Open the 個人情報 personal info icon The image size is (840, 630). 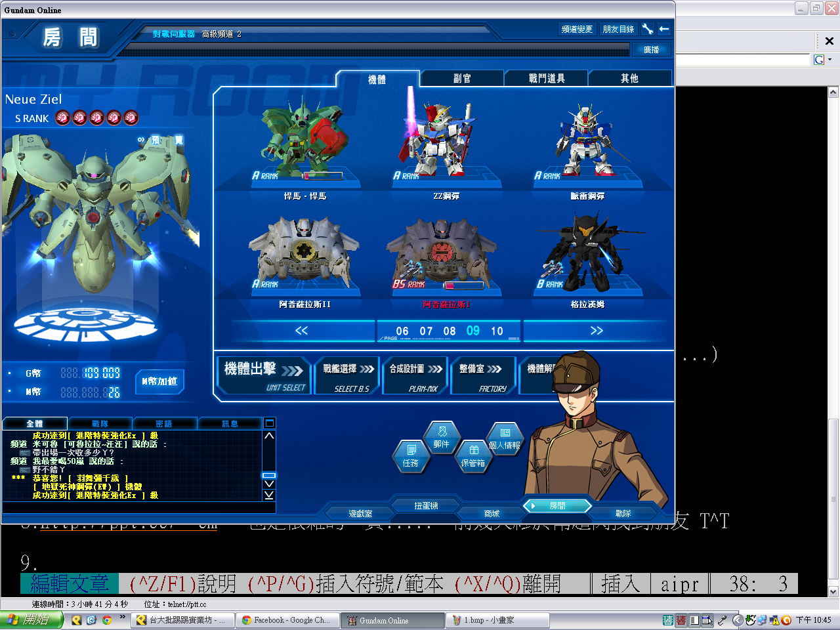coord(505,438)
